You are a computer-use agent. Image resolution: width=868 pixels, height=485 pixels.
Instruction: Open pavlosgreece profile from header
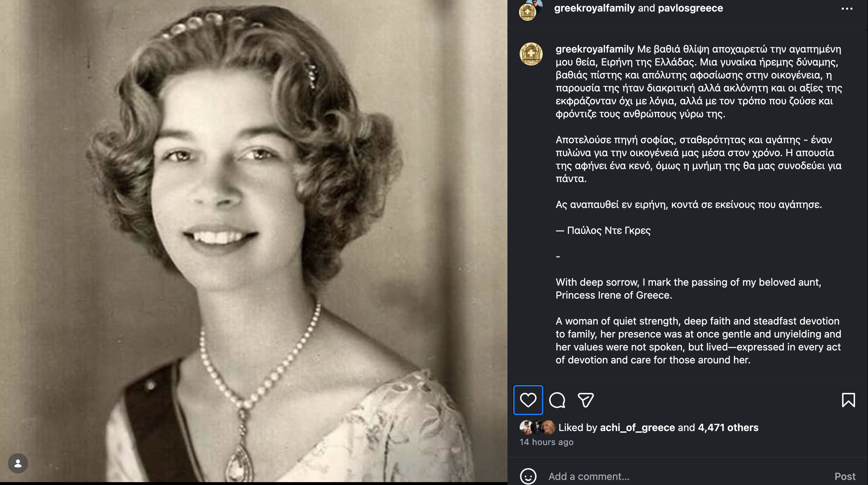[690, 8]
